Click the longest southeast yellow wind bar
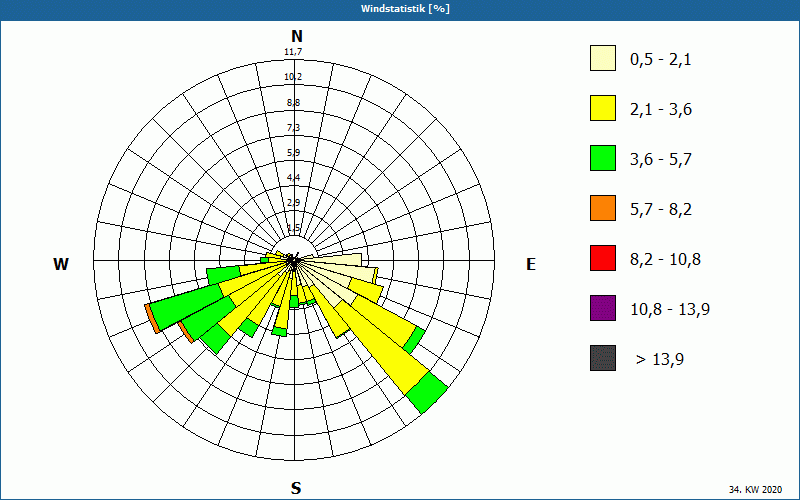800x500 pixels. click(x=380, y=348)
